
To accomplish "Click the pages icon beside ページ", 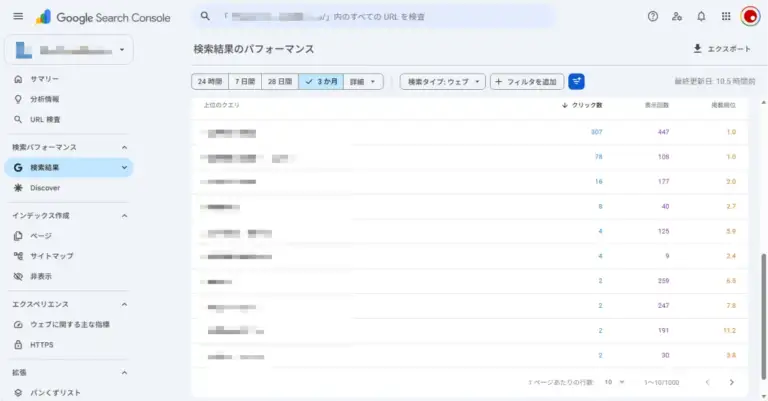I will [18, 236].
